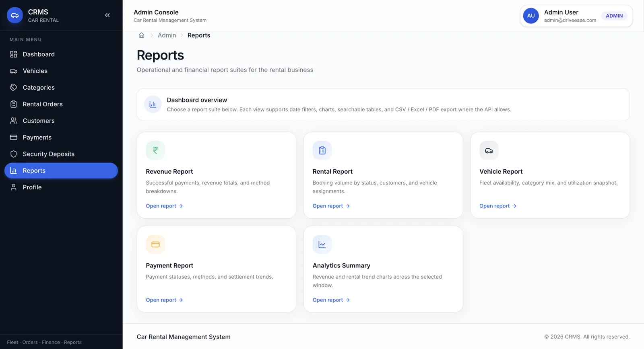Open report link for Revenue Report
The width and height of the screenshot is (644, 349).
point(164,206)
